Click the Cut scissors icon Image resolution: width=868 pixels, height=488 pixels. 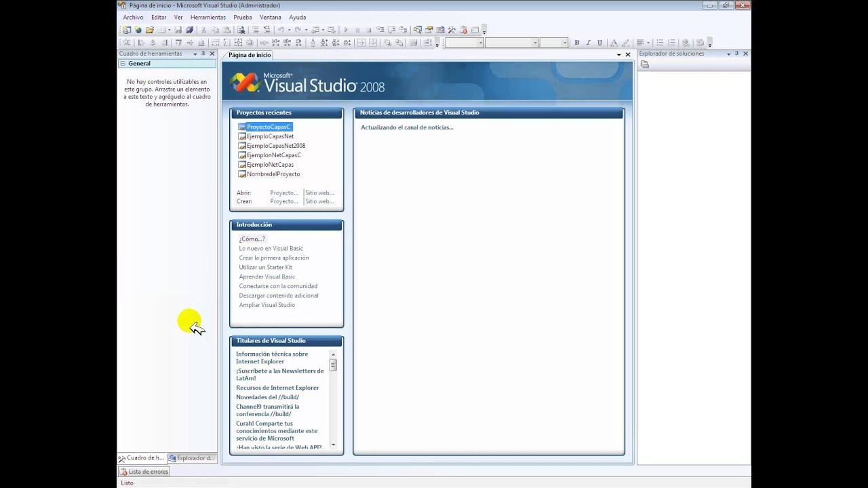coord(203,30)
